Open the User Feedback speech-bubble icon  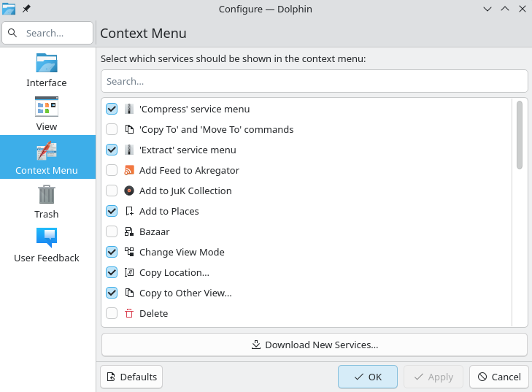pyautogui.click(x=47, y=237)
